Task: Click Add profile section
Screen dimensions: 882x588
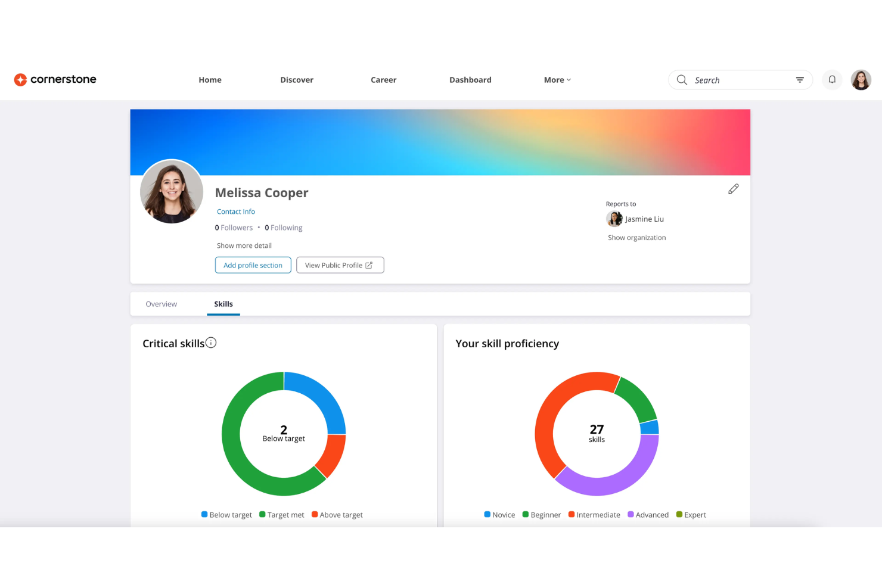Action: 253,265
